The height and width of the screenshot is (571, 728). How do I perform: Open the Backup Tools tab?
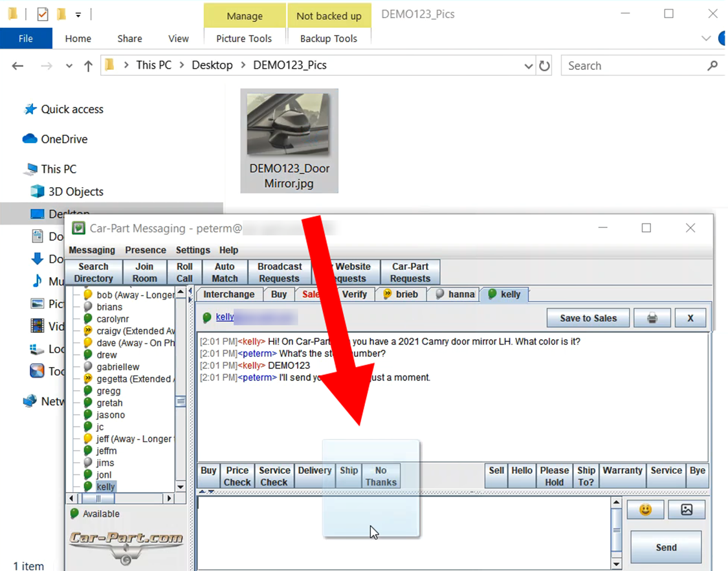(x=329, y=39)
